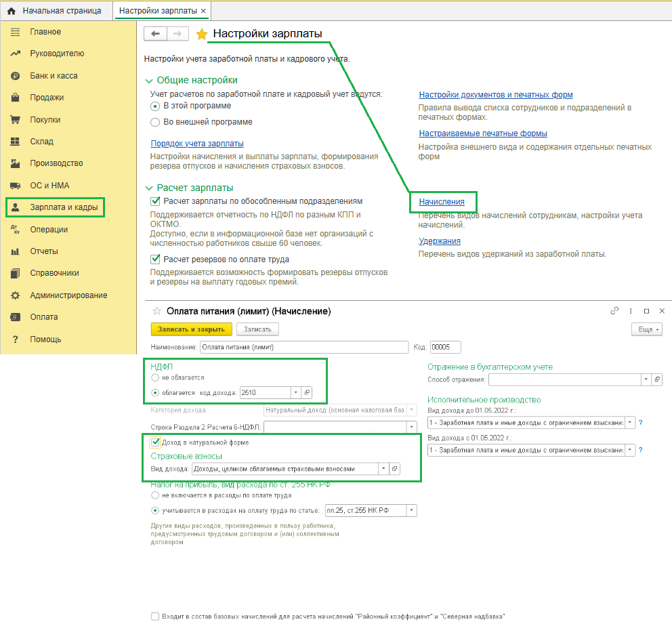
Task: Open the Администрирование section in sidebar
Action: pyautogui.click(x=68, y=295)
